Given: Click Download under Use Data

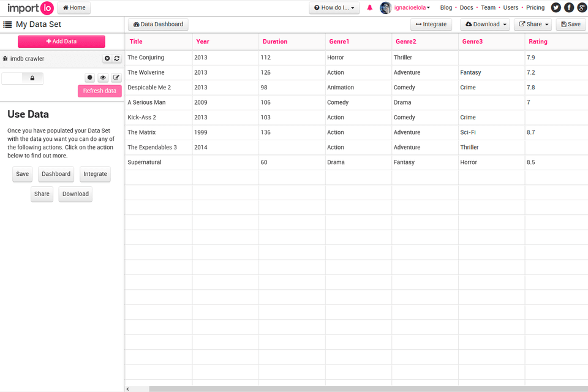Looking at the screenshot, I should point(75,194).
